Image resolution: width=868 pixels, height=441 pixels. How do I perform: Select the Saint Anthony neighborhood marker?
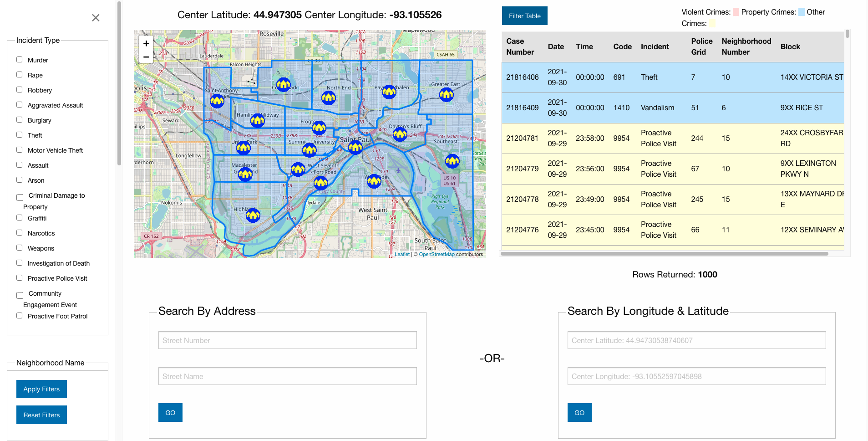(x=217, y=101)
